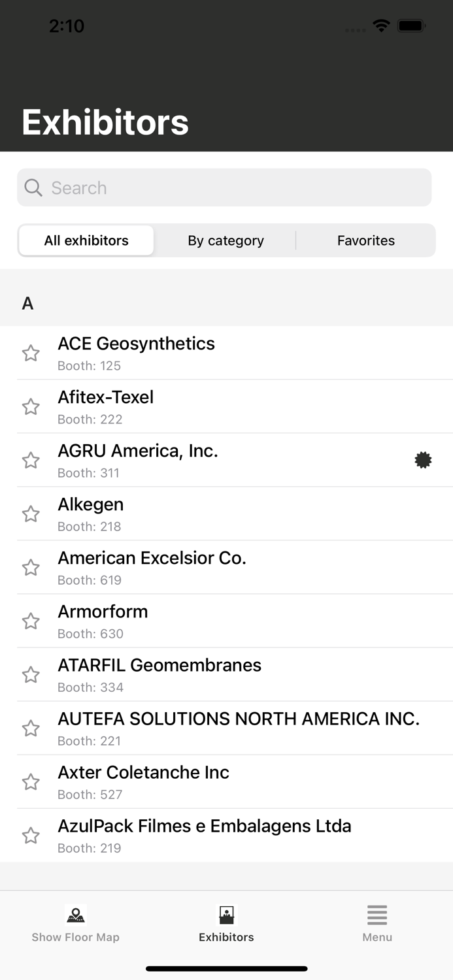Mark Armorform as favorite via star

(31, 621)
